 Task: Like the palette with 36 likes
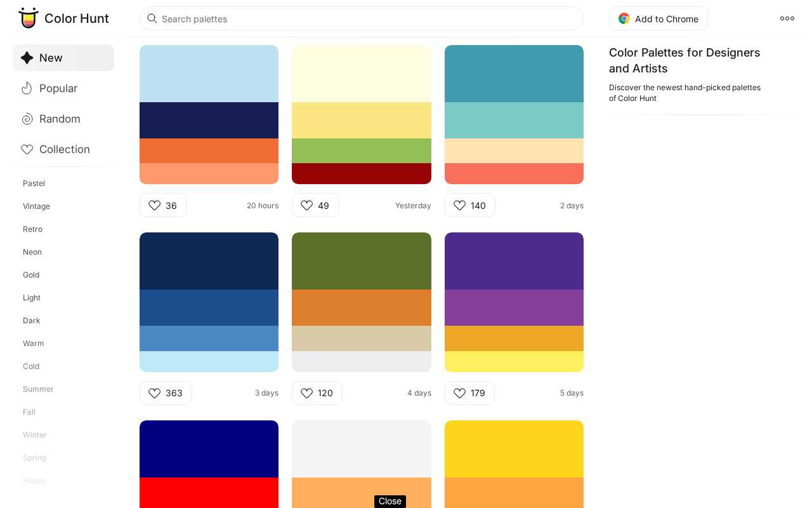tap(155, 205)
